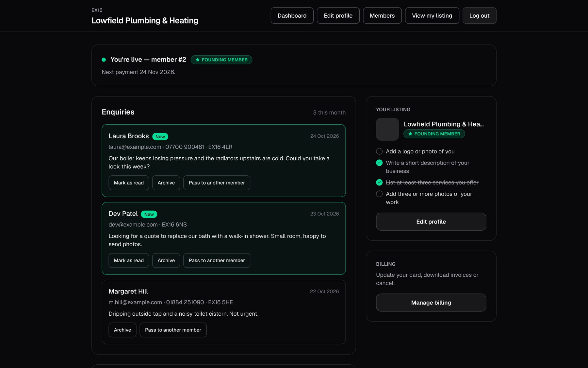The width and height of the screenshot is (588, 368).
Task: Open Manage billing
Action: [431, 303]
